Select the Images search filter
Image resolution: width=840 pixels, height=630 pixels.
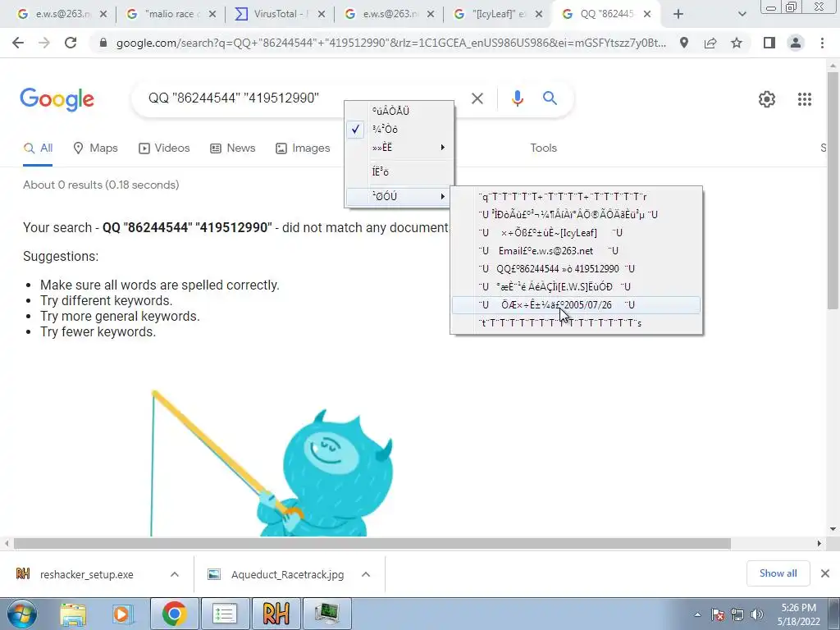click(303, 148)
